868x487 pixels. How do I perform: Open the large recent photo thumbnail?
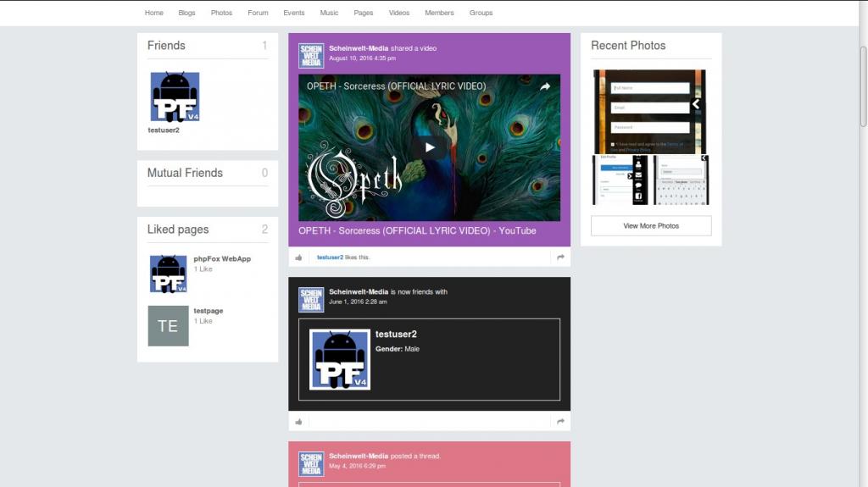click(650, 111)
